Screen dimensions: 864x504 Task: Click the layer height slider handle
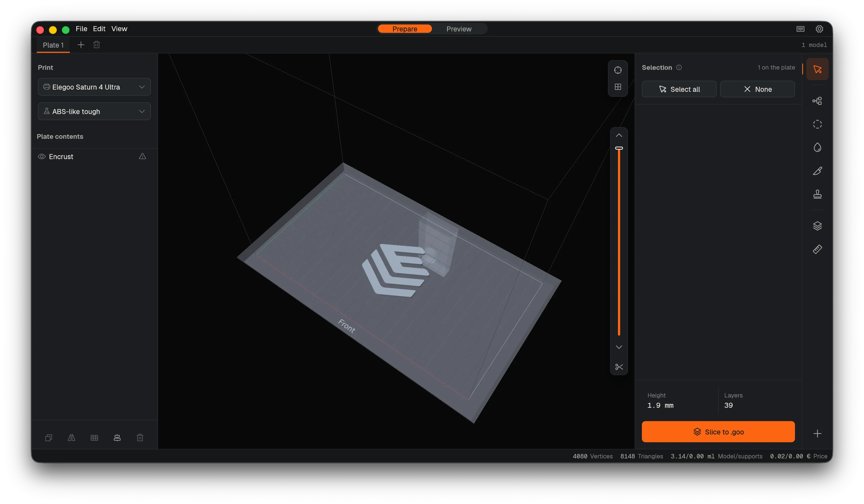pyautogui.click(x=619, y=148)
